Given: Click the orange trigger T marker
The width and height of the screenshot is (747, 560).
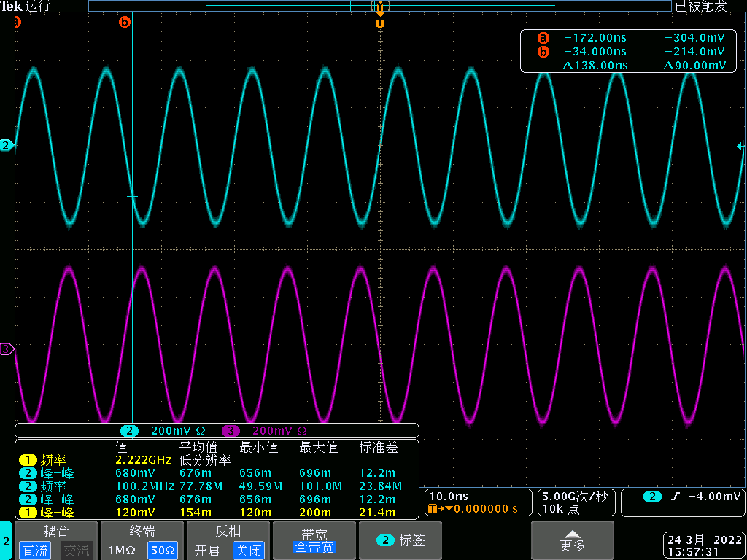Looking at the screenshot, I should coord(379,23).
